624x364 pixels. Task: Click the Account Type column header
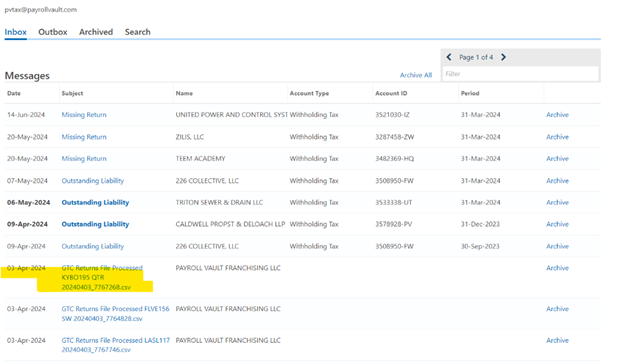tap(309, 93)
